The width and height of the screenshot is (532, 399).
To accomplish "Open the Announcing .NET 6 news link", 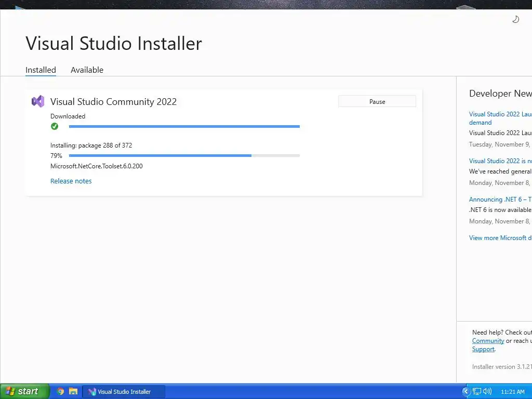I will click(x=500, y=199).
